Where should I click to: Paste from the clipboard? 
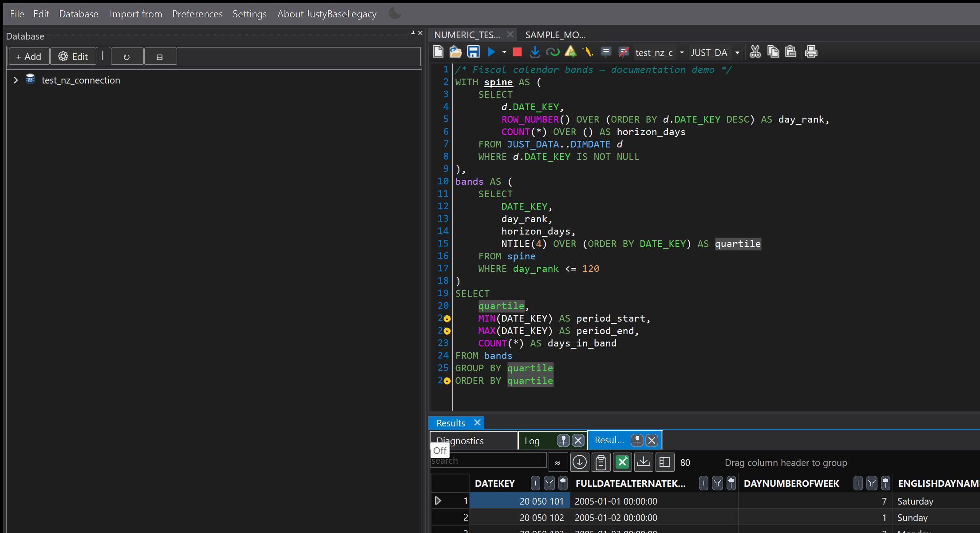[791, 52]
